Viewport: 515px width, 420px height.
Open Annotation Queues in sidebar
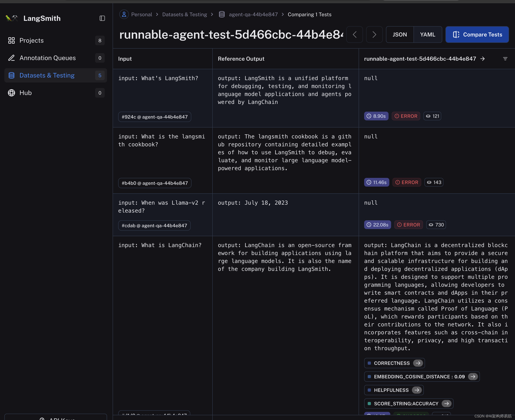(x=56, y=58)
